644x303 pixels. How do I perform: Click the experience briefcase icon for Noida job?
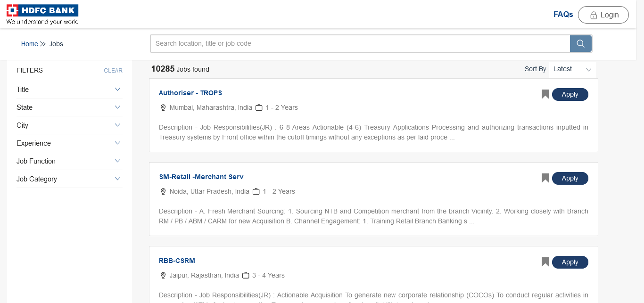click(x=256, y=191)
